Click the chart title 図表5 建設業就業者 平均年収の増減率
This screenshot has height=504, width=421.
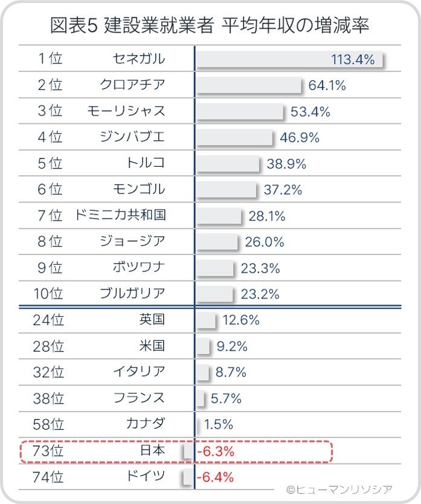tap(210, 26)
